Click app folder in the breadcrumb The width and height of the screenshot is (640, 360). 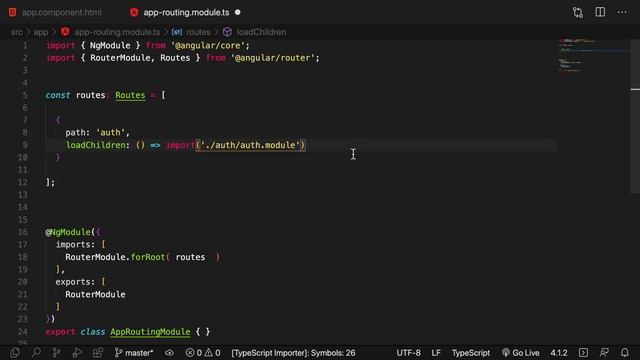click(x=41, y=32)
